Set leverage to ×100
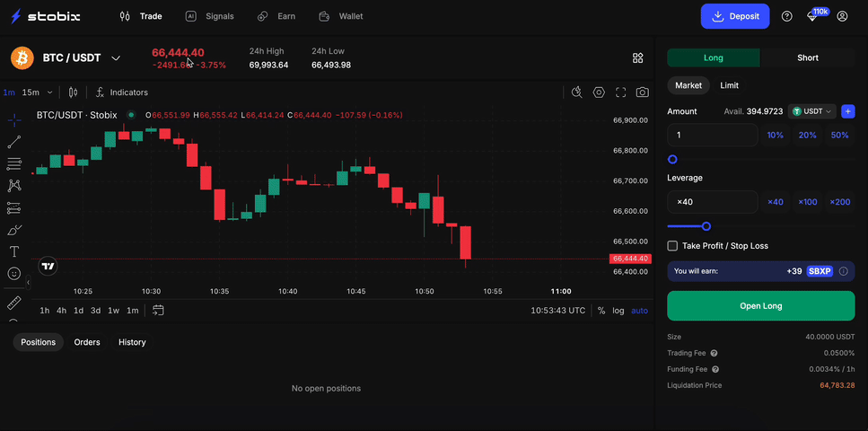868x431 pixels. 808,202
